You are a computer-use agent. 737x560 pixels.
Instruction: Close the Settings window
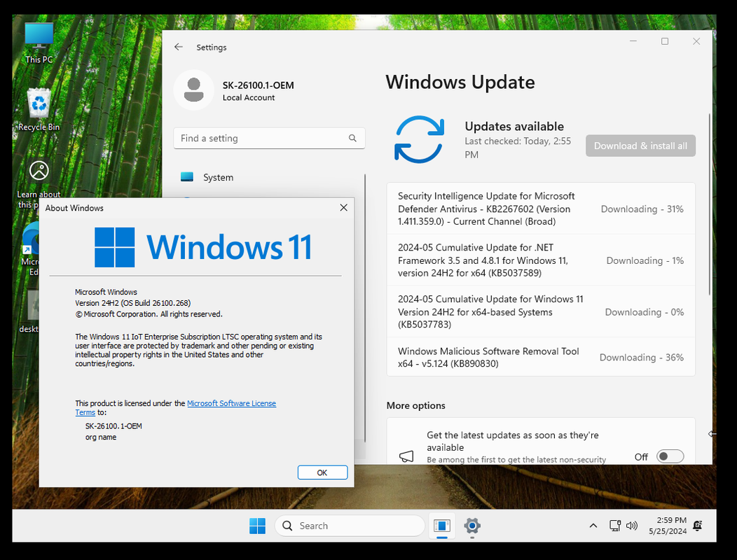point(696,41)
